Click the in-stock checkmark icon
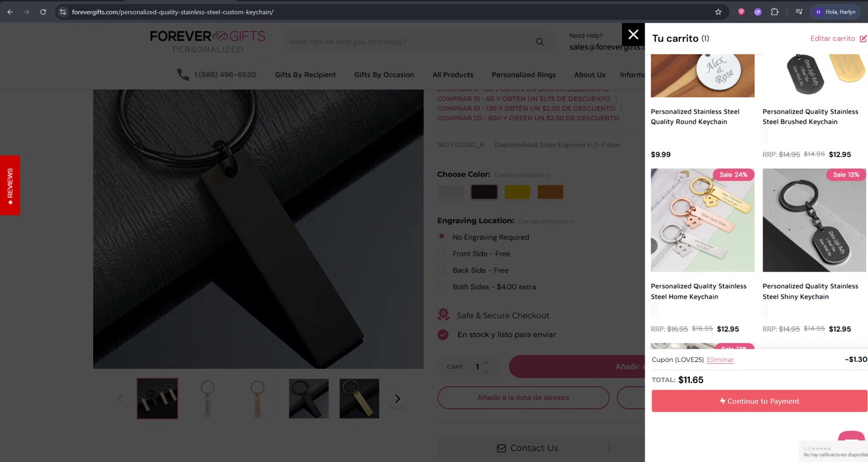This screenshot has width=868, height=462. [443, 335]
